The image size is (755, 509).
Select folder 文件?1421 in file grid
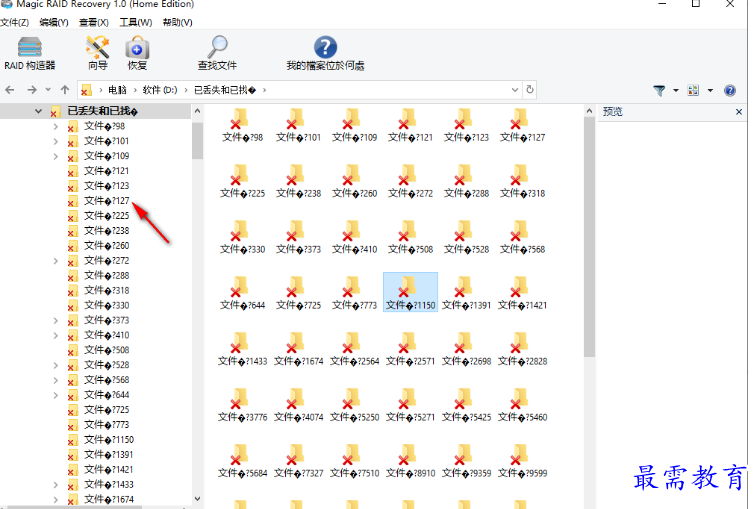point(522,293)
